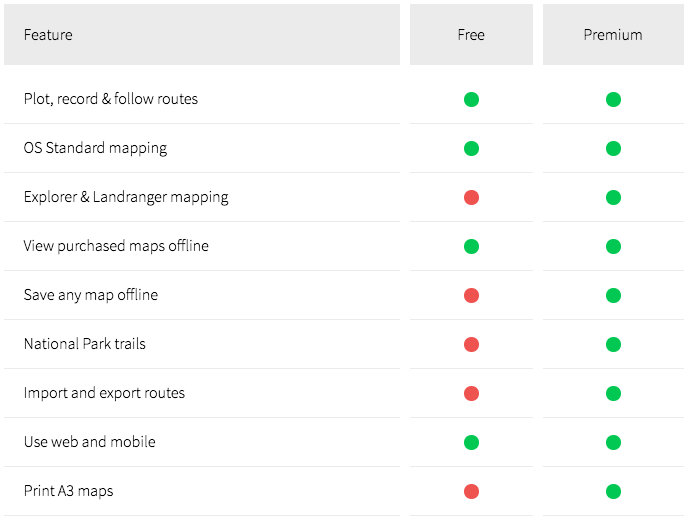Screen dimensions: 689x525
Task: Click red dot for Free Explorer & Landranger mapping
Action: pyautogui.click(x=471, y=197)
